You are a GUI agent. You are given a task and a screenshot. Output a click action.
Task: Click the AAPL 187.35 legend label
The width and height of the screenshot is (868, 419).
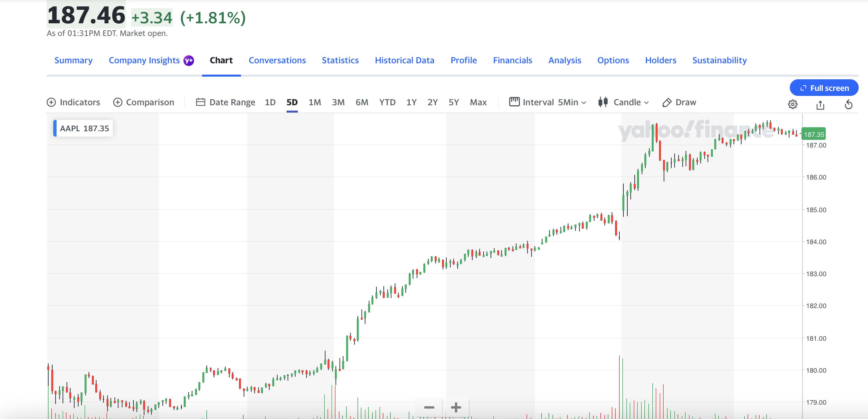point(83,129)
